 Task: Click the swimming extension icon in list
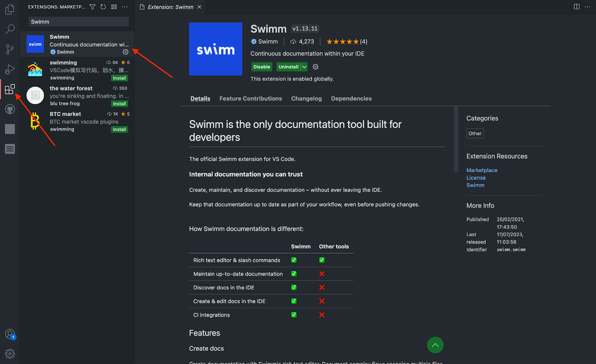35,70
